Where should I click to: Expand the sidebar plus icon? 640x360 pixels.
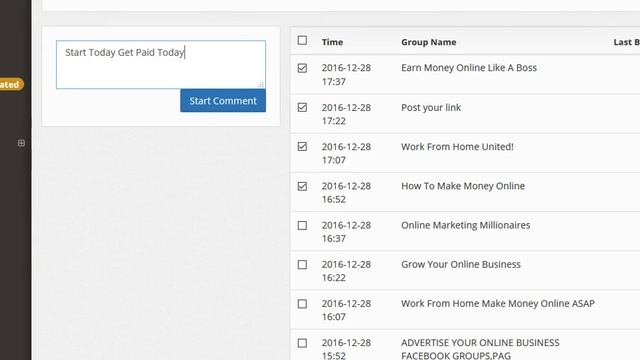pyautogui.click(x=21, y=143)
